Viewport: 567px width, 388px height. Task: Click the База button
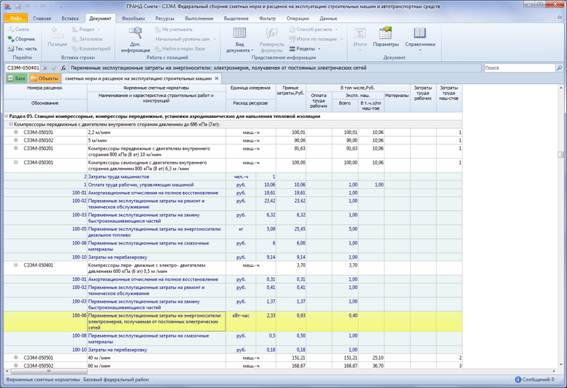[x=17, y=78]
